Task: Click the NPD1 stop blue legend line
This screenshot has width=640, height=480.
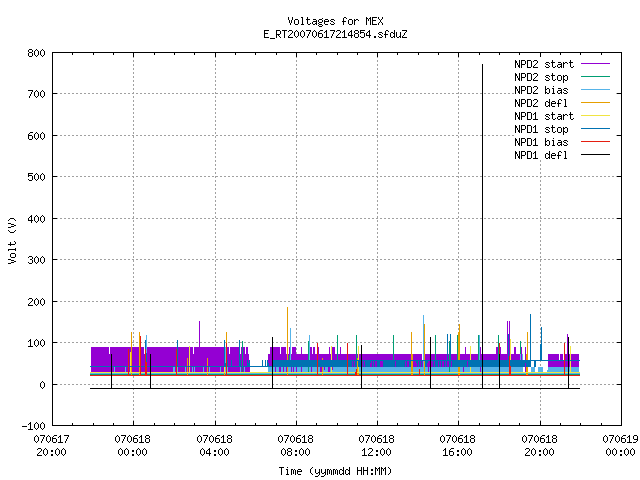Action: coord(595,129)
